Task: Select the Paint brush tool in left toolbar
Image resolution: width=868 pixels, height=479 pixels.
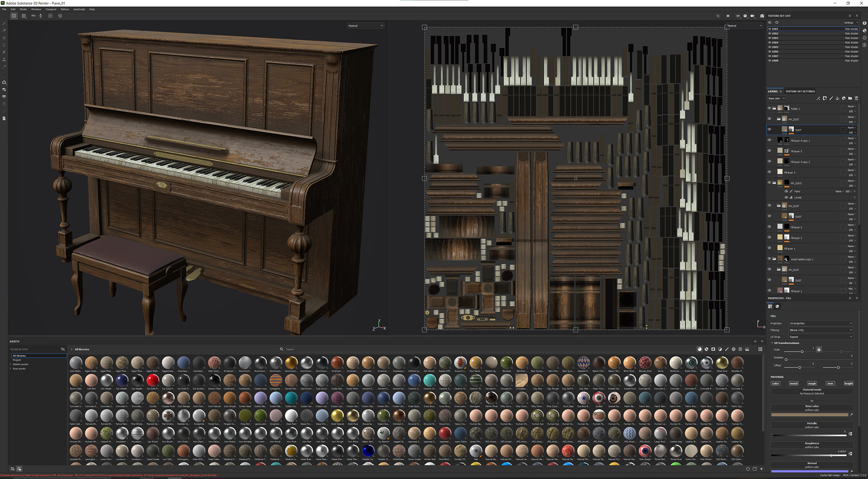Action: click(x=4, y=24)
